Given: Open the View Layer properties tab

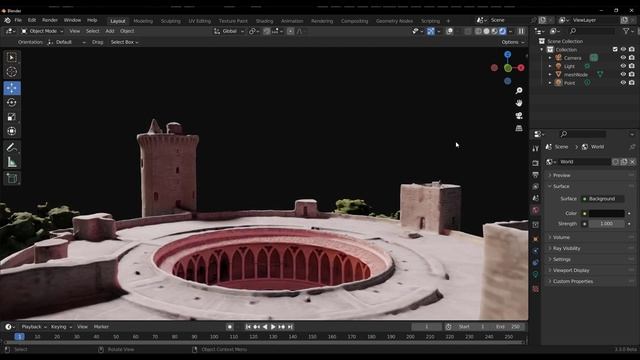Looking at the screenshot, I should (536, 187).
